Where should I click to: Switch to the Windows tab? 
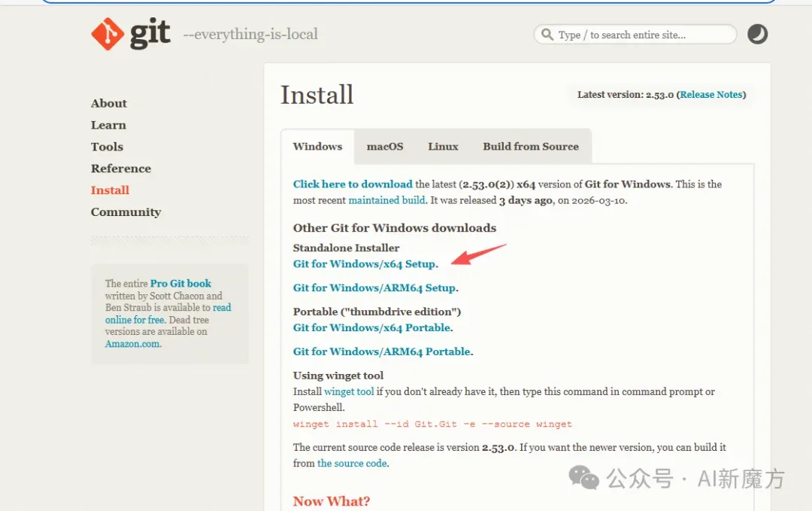tap(317, 147)
